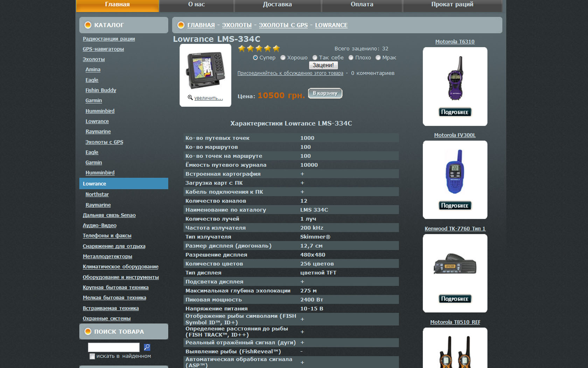Click the product search input field

pos(114,347)
